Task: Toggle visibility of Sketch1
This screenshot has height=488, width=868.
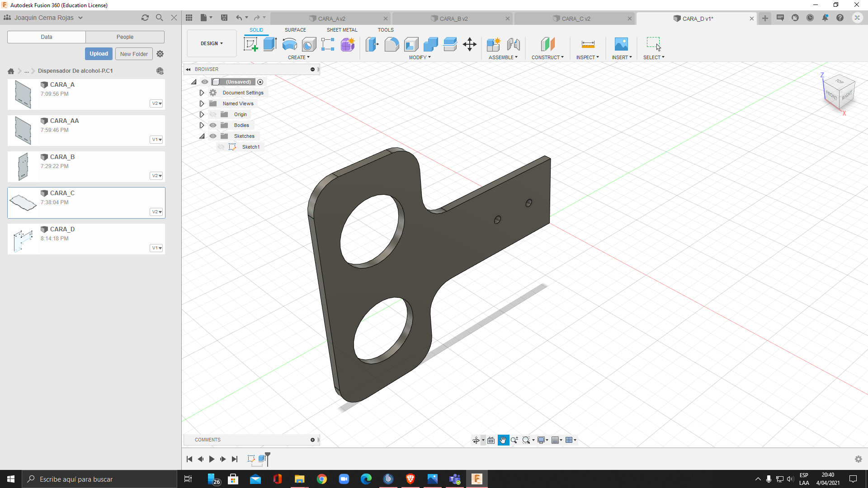Action: pyautogui.click(x=221, y=147)
